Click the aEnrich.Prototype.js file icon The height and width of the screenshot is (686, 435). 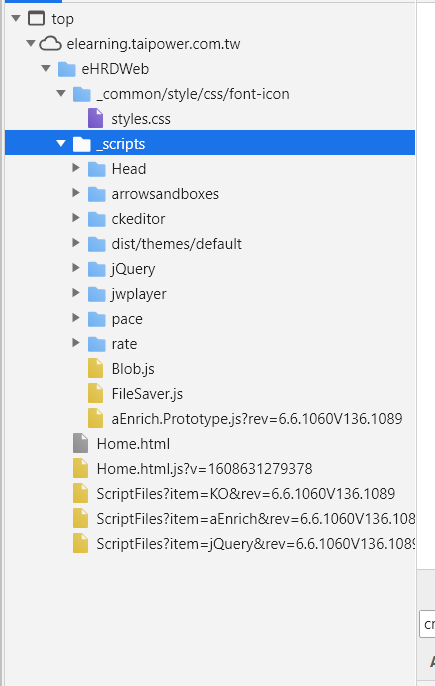95,418
